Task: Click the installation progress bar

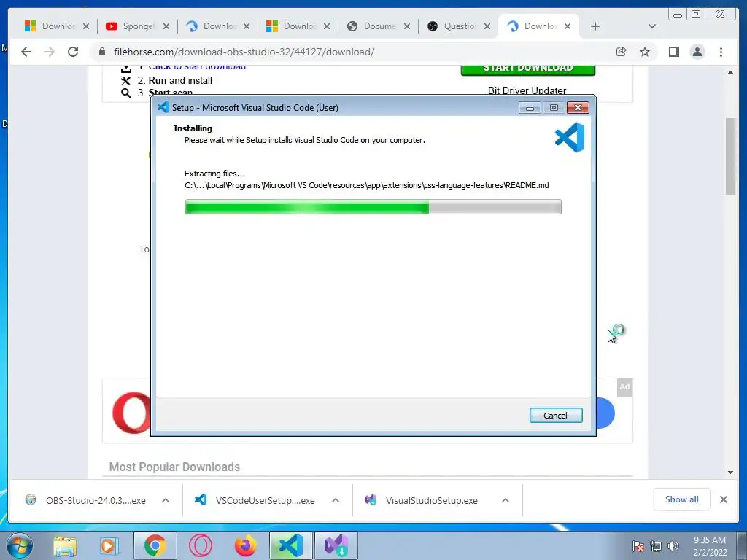Action: click(x=373, y=206)
